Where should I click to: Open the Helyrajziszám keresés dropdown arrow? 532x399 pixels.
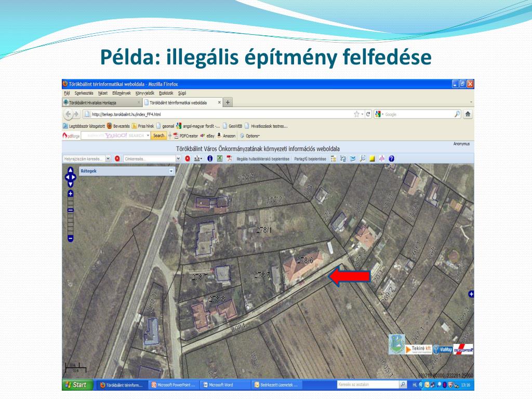(x=108, y=158)
